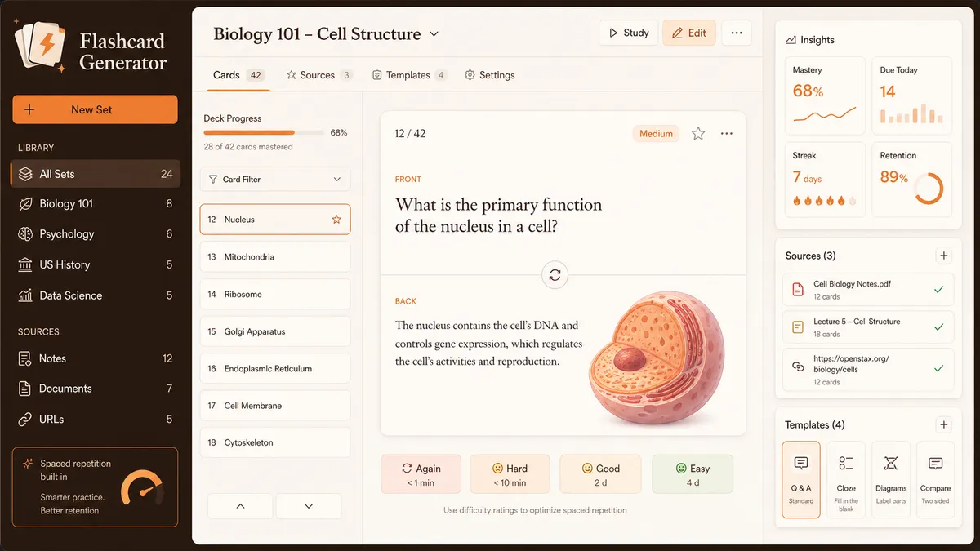
Task: Open the flashcard's three-dot options menu
Action: (x=727, y=134)
